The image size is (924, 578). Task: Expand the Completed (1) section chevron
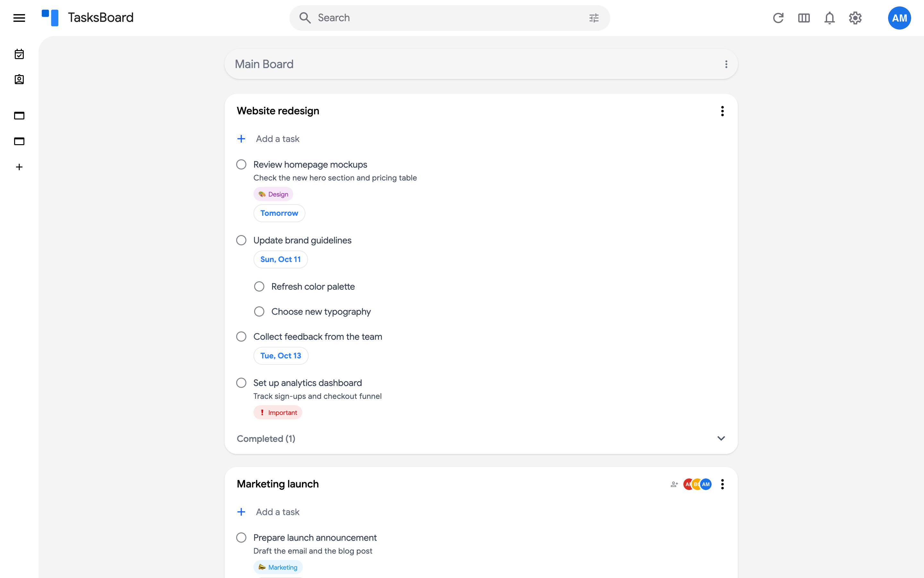click(x=721, y=438)
